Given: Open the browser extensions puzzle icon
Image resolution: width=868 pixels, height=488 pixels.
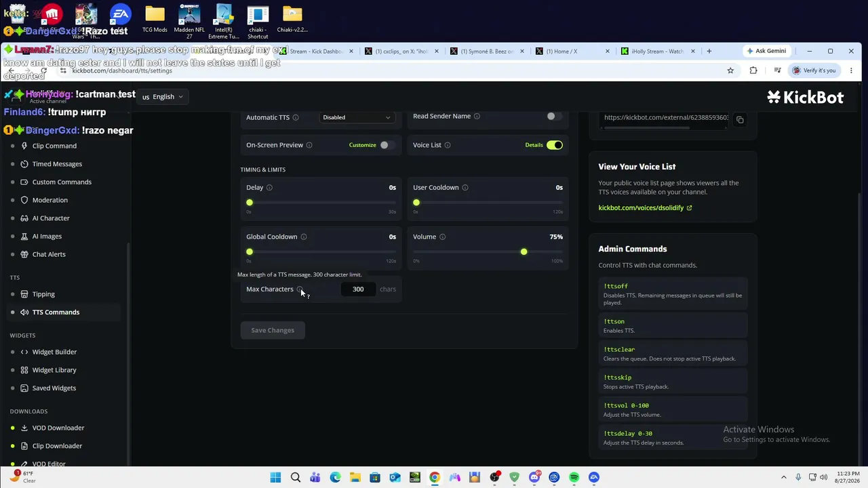Looking at the screenshot, I should 753,70.
